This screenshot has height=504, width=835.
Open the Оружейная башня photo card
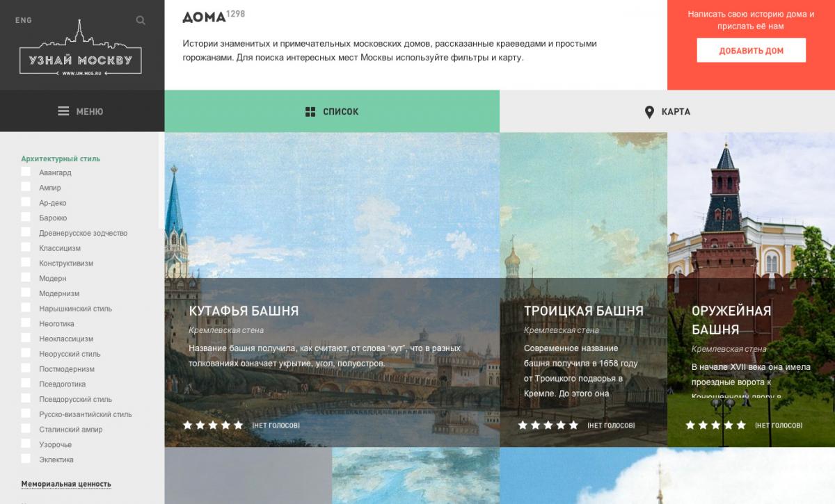pos(751,289)
